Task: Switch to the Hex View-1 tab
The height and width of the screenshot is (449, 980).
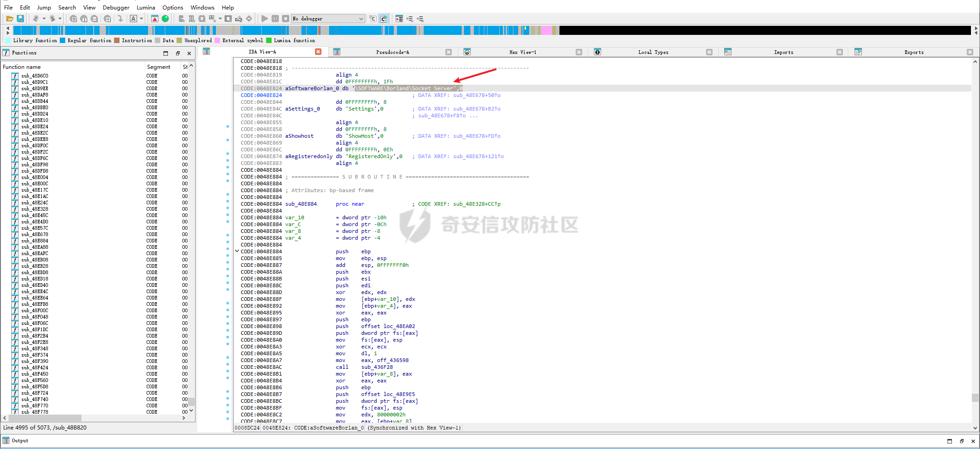Action: [522, 52]
